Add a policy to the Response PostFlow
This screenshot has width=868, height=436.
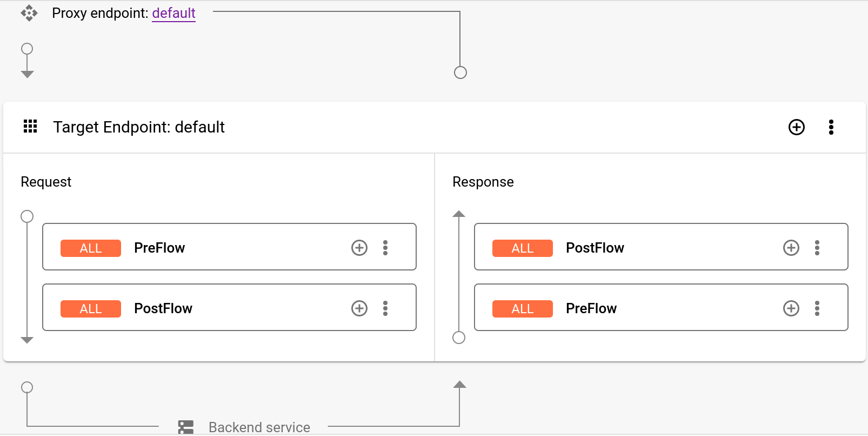pyautogui.click(x=791, y=247)
